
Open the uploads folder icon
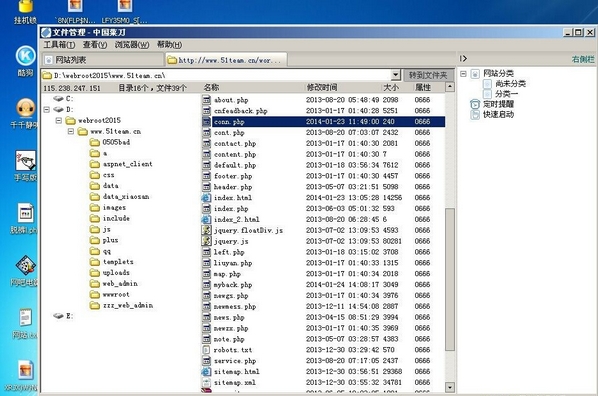pyautogui.click(x=95, y=273)
